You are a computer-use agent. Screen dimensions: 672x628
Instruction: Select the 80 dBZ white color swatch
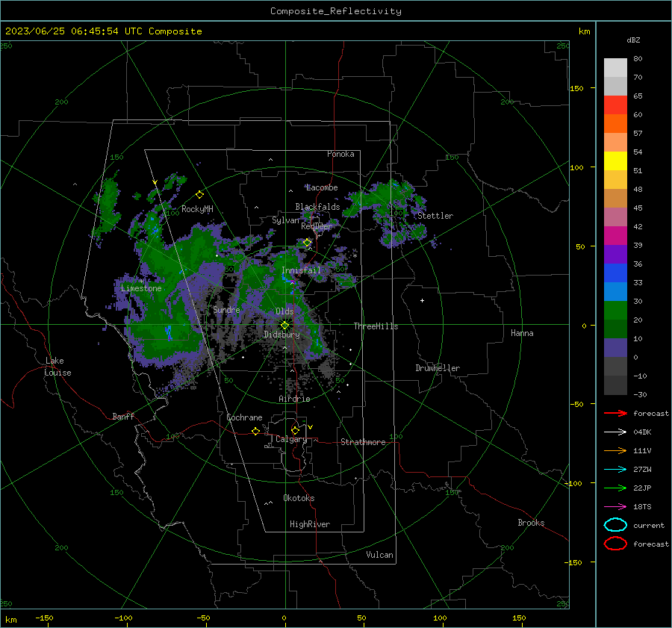[x=615, y=67]
